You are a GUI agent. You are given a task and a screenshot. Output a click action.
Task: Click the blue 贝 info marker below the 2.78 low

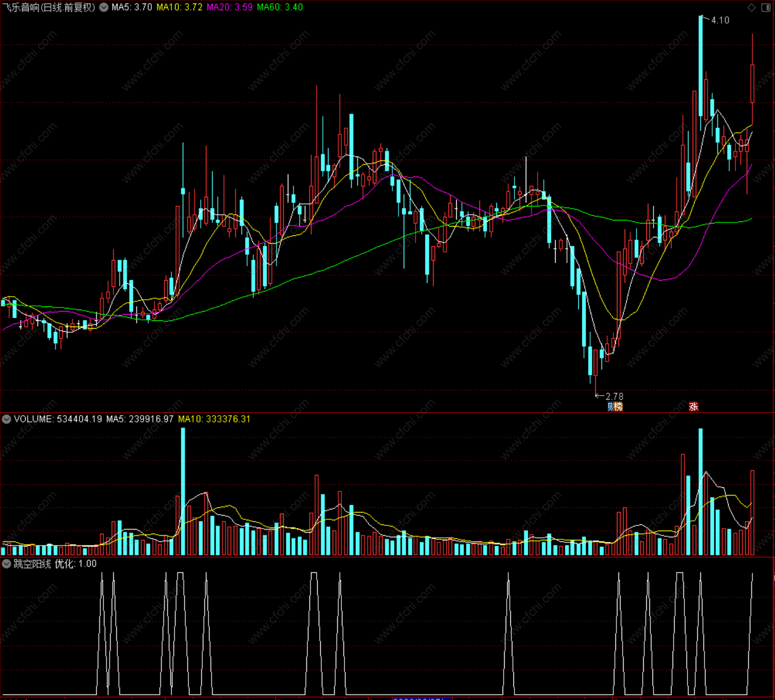[610, 406]
